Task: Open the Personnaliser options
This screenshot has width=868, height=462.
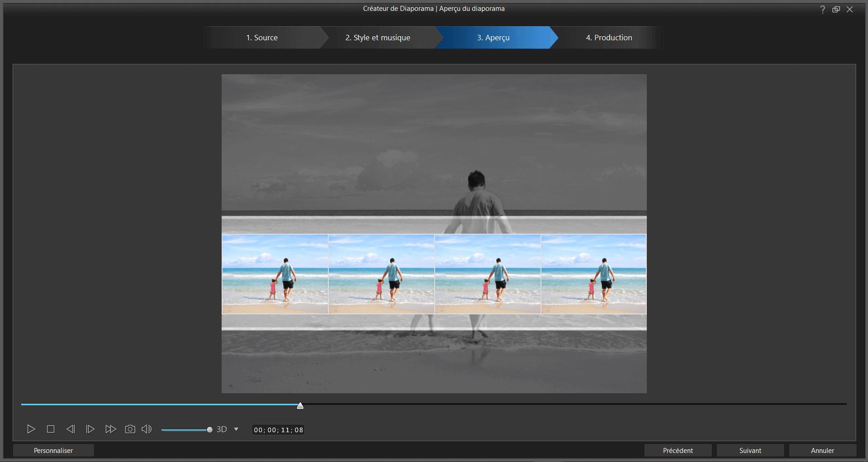Action: point(53,450)
